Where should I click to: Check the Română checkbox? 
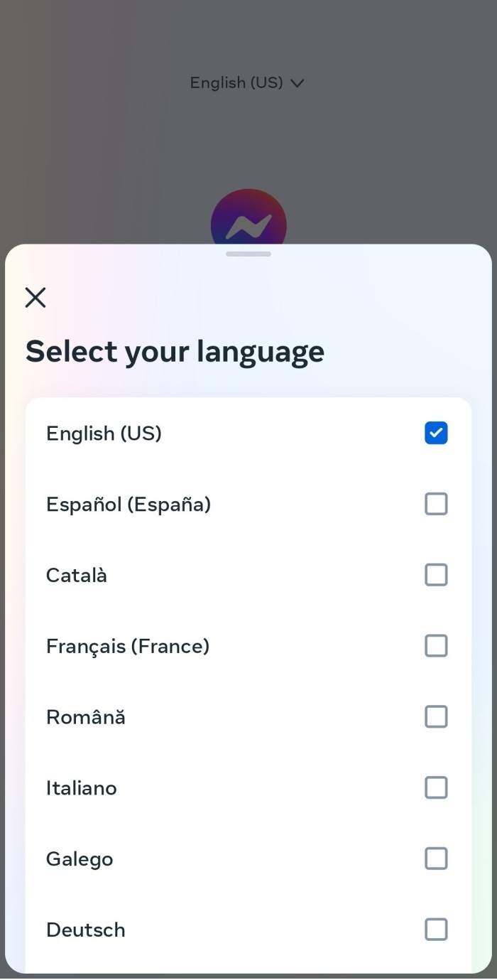pyautogui.click(x=436, y=717)
